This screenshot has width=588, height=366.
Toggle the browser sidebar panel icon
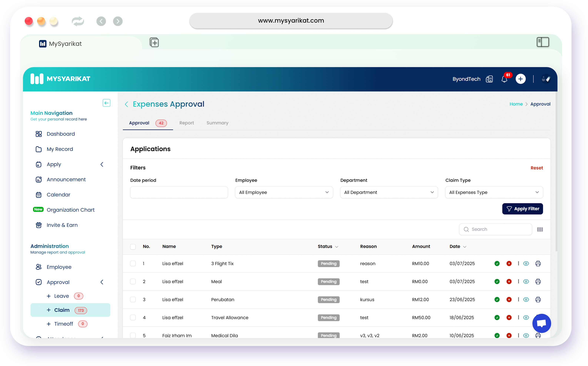pyautogui.click(x=542, y=42)
